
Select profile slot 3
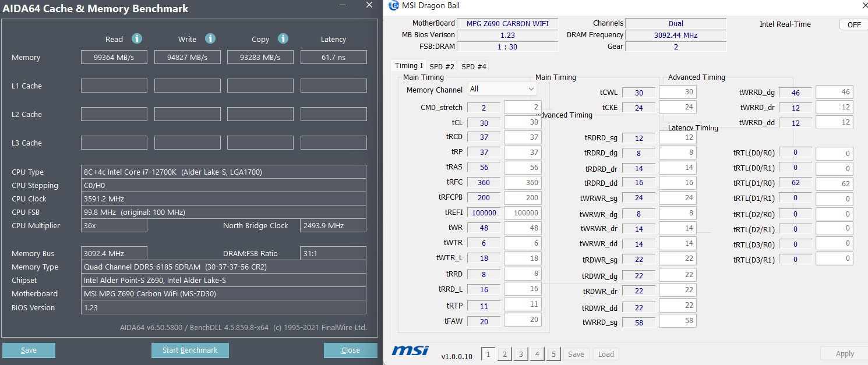click(521, 354)
